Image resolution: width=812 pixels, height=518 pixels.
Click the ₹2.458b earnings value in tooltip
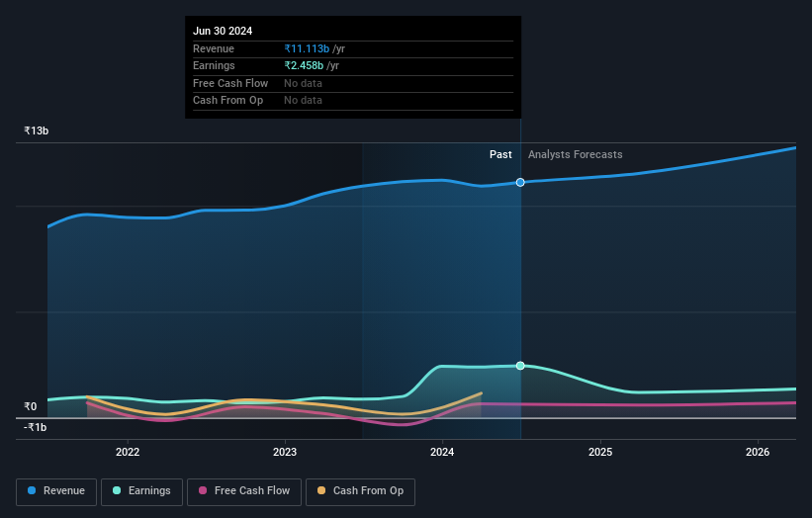[x=304, y=65]
